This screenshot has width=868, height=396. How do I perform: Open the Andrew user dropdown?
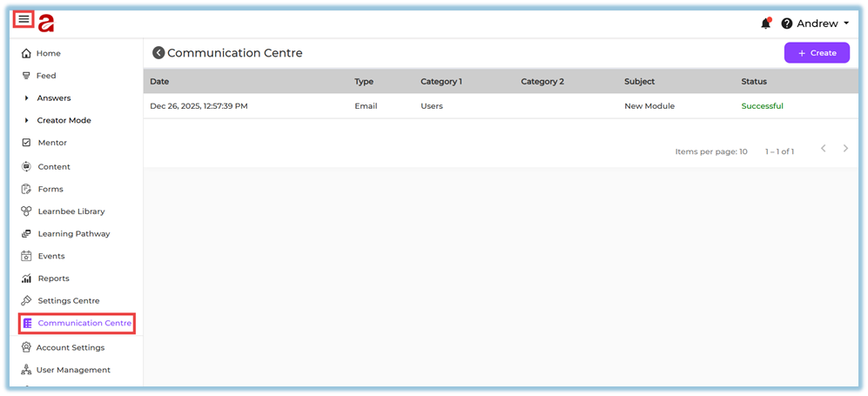coord(822,23)
